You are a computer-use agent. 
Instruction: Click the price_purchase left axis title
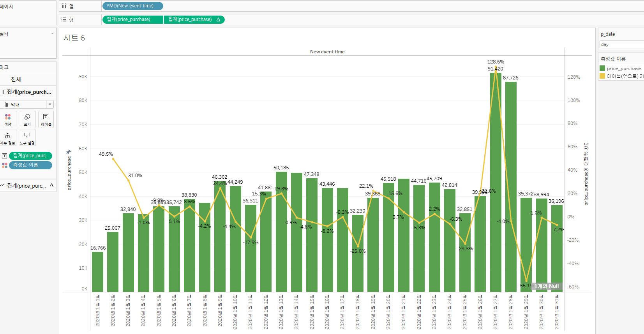(x=69, y=173)
